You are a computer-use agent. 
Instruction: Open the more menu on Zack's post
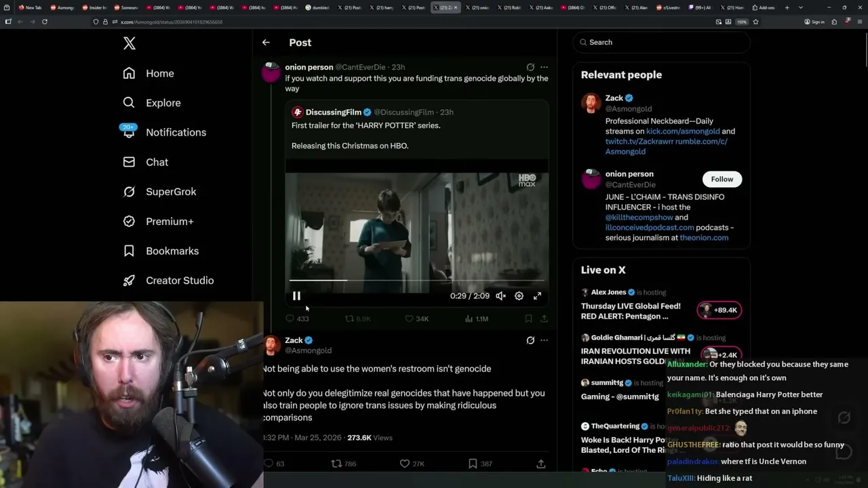point(544,340)
